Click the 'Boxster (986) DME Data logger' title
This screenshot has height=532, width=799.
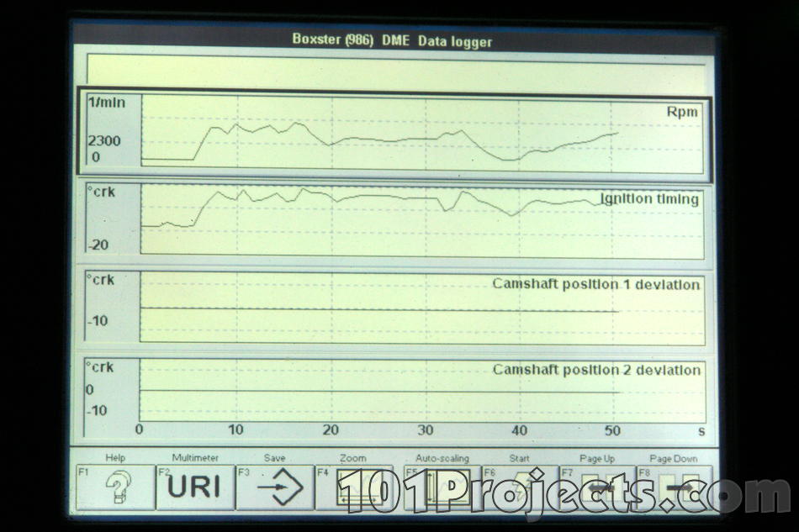coord(392,40)
